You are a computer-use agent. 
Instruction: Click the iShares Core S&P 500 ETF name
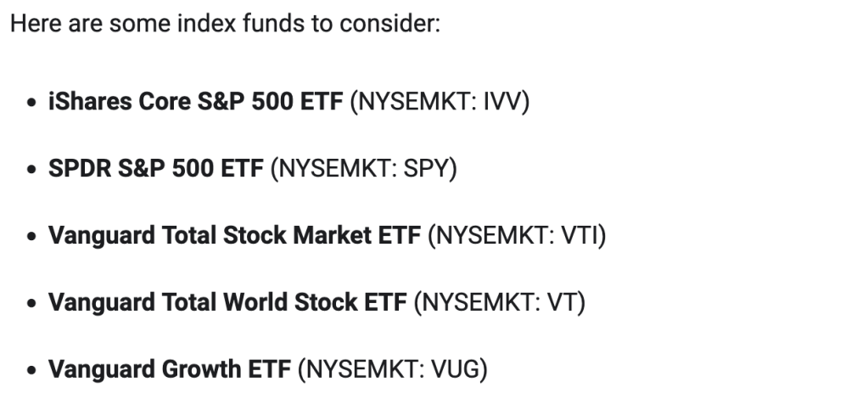click(195, 102)
